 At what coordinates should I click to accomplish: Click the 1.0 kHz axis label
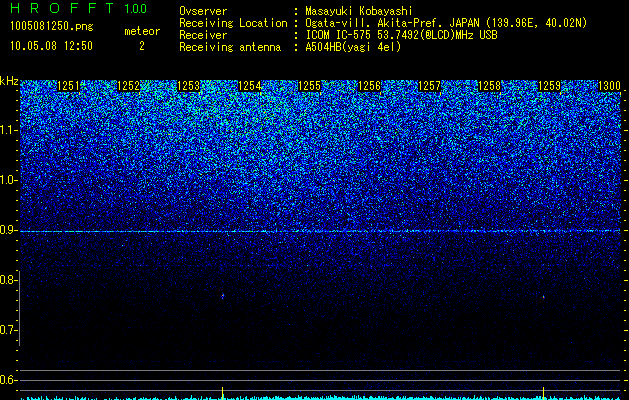click(8, 180)
